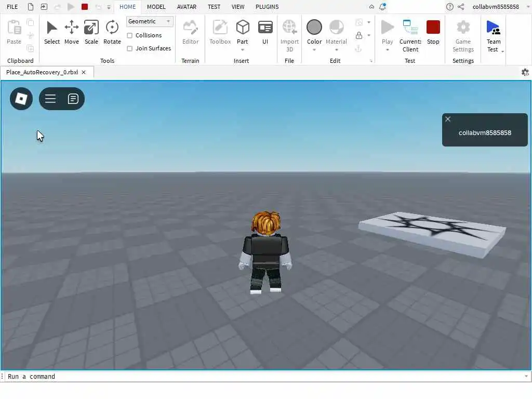Choose the Scale tool
The image size is (532, 399).
(91, 32)
